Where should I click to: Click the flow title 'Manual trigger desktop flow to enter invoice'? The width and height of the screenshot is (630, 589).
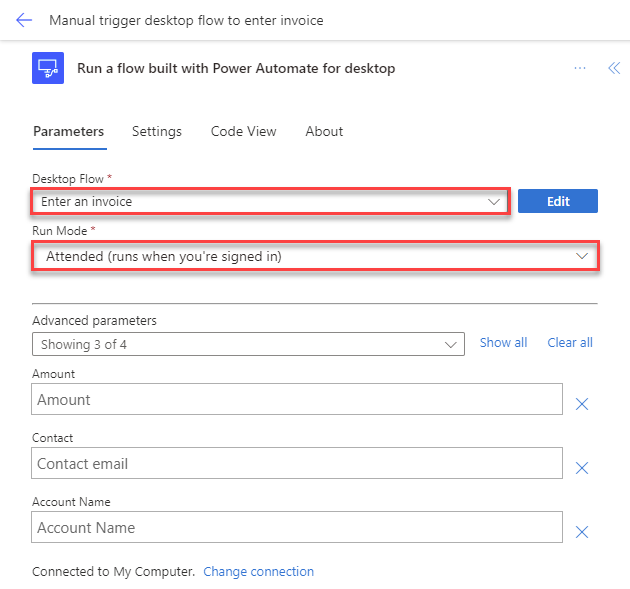186,20
